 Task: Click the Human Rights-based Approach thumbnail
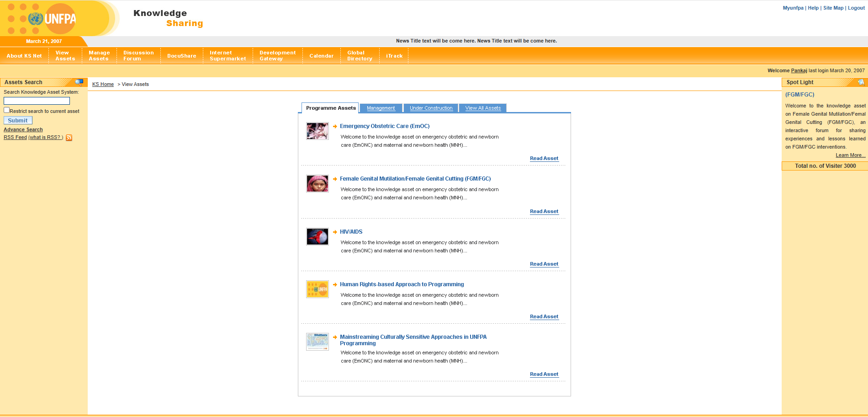coord(318,289)
